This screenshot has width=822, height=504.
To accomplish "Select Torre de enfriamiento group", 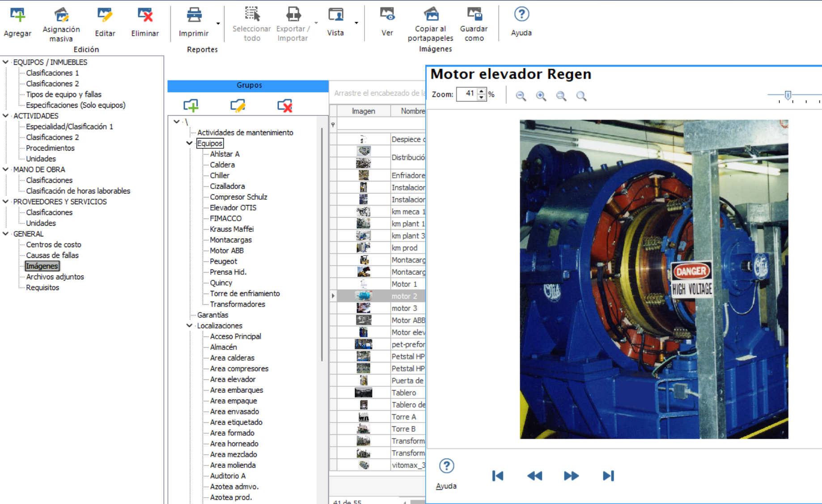I will [245, 294].
